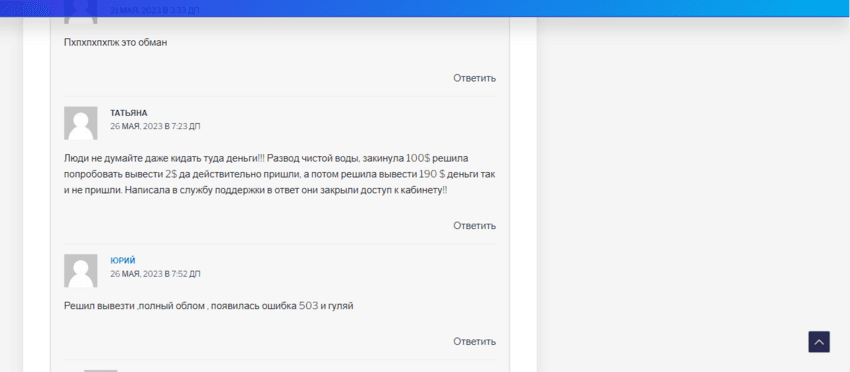
Task: Click Ответить under Татьяна's comment
Action: (474, 226)
